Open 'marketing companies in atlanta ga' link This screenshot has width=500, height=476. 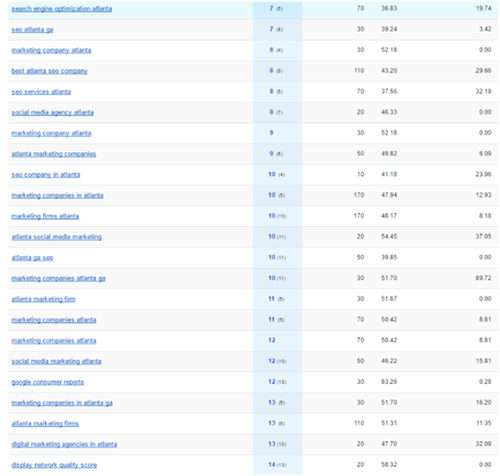pyautogui.click(x=62, y=403)
